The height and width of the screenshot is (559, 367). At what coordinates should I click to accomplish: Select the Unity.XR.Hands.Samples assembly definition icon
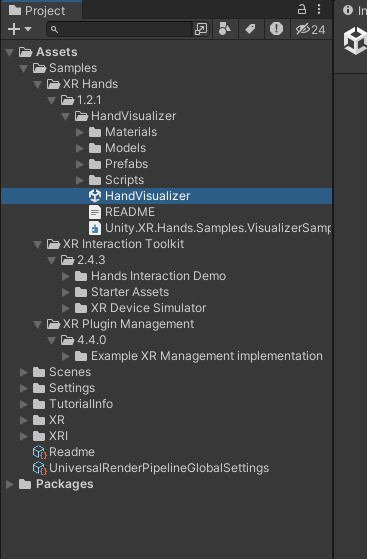point(95,228)
